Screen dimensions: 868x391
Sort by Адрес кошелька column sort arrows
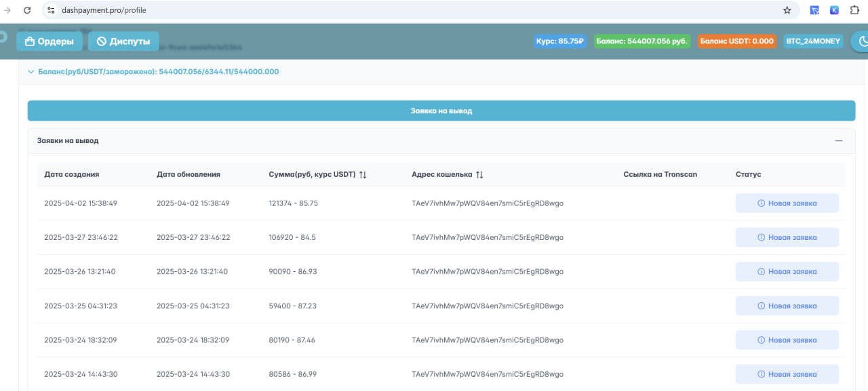479,175
